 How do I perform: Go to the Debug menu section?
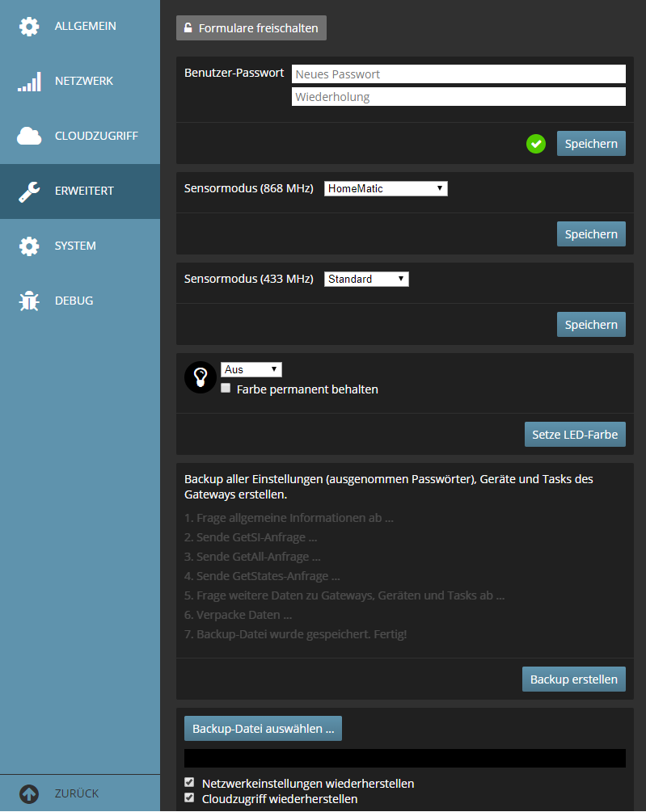coord(74,301)
